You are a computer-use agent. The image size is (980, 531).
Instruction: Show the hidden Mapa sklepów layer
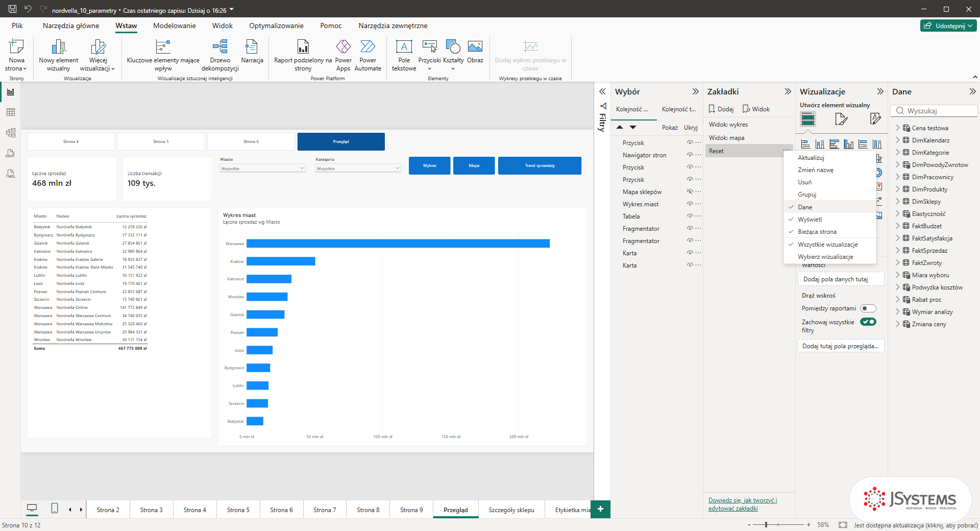pyautogui.click(x=690, y=191)
